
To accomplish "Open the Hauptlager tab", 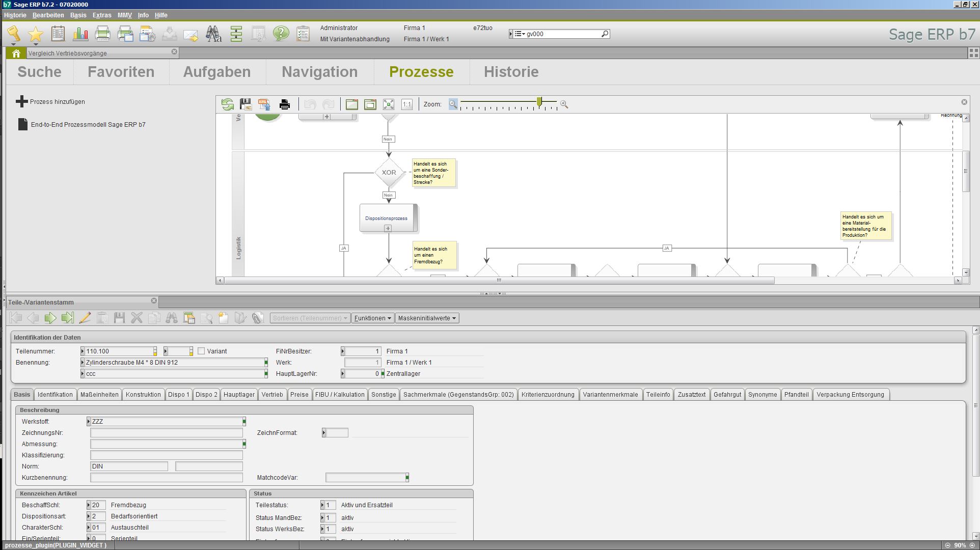I will coord(239,395).
